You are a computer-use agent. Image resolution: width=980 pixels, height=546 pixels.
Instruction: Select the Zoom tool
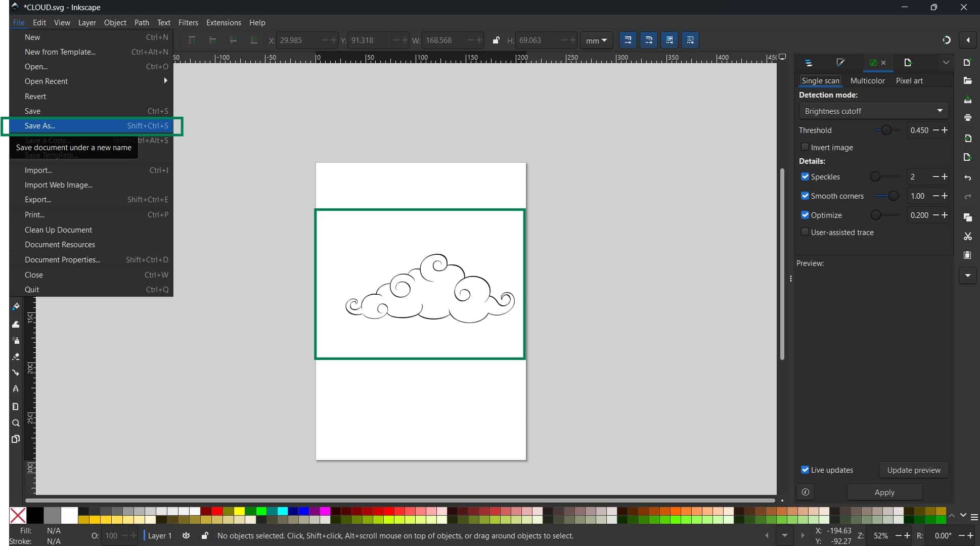[16, 423]
